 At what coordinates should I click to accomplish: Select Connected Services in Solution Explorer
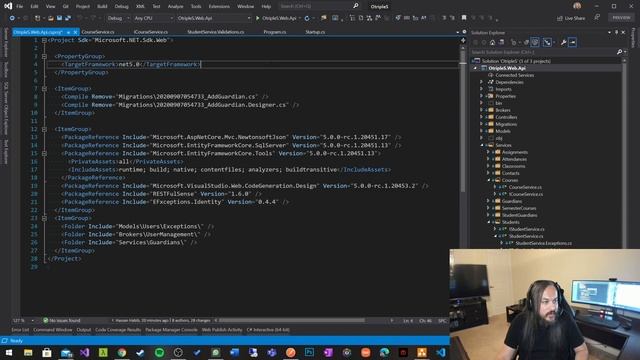click(x=514, y=75)
